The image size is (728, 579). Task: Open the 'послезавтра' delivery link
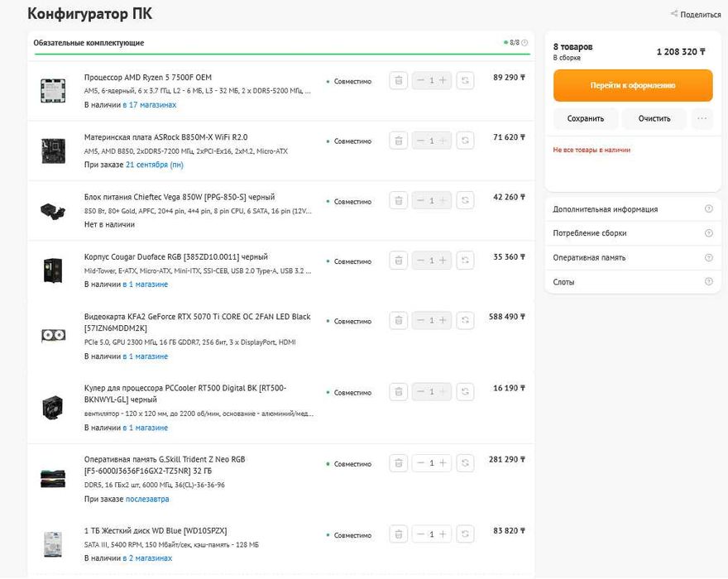[147, 499]
